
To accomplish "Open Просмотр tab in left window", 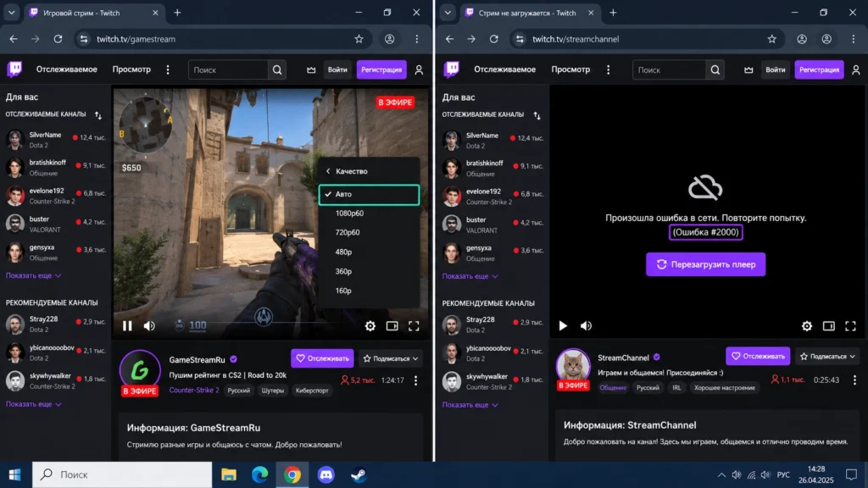I will point(131,69).
